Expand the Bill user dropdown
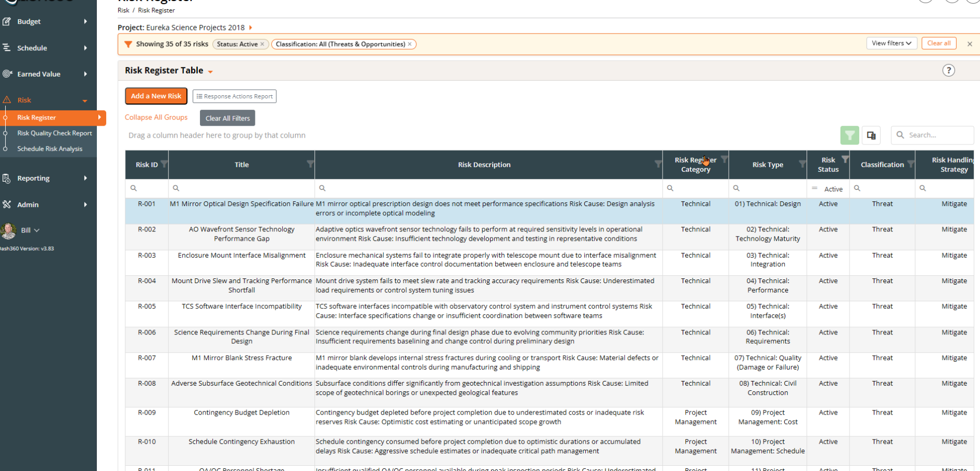980x471 pixels. tap(36, 231)
